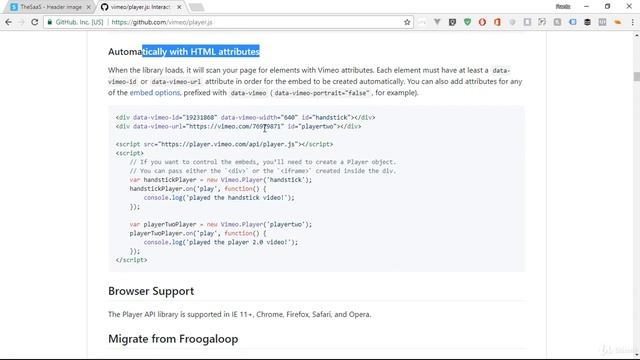640x360 pixels.
Task: Click the orange Office extension icon
Action: point(497,22)
